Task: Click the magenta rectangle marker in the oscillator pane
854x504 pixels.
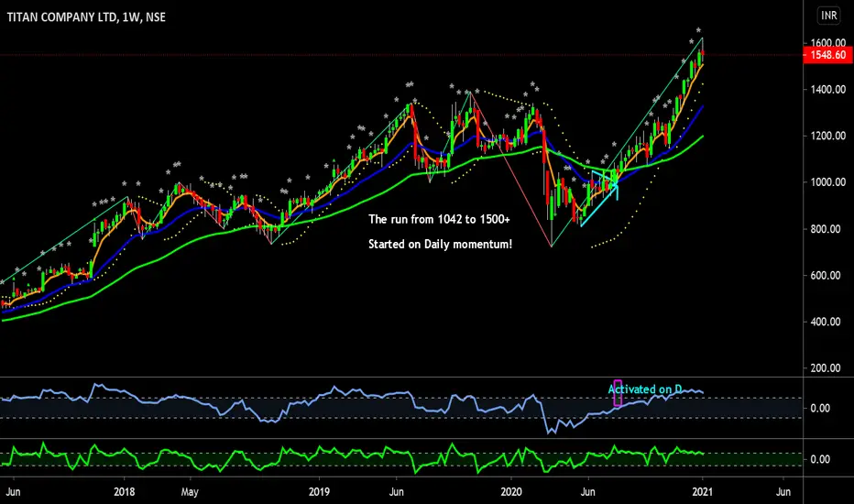Action: pos(618,393)
